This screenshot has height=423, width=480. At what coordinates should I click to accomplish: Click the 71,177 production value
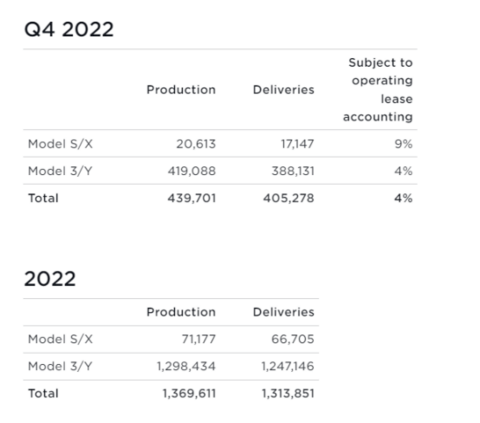pos(199,339)
